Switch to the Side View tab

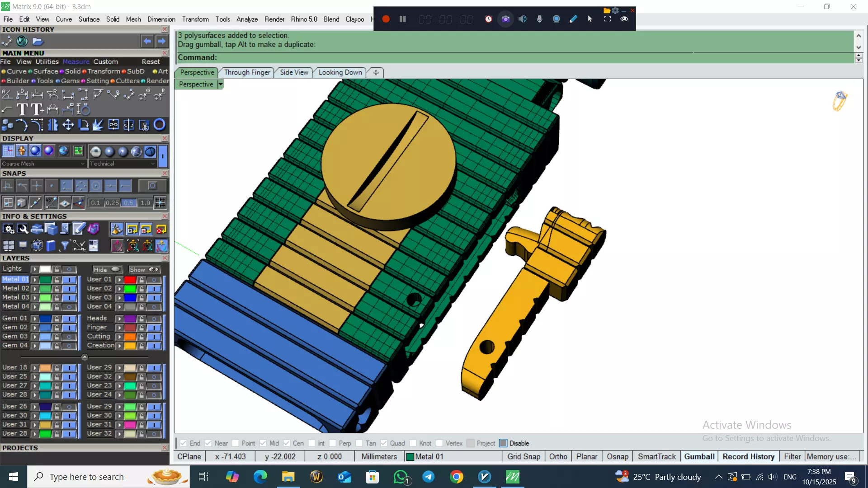[294, 72]
